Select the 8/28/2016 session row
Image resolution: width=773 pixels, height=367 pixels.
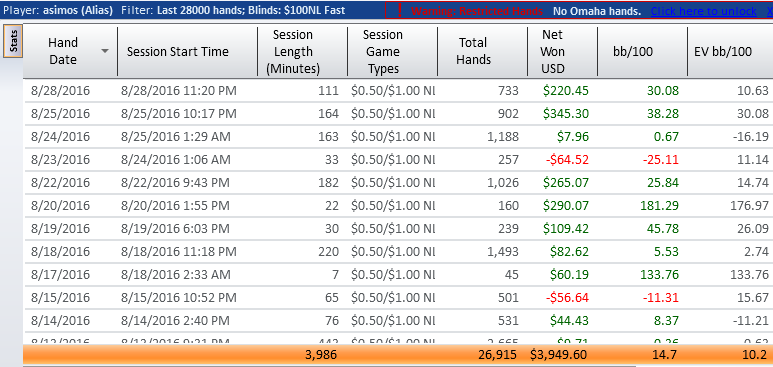[398, 91]
